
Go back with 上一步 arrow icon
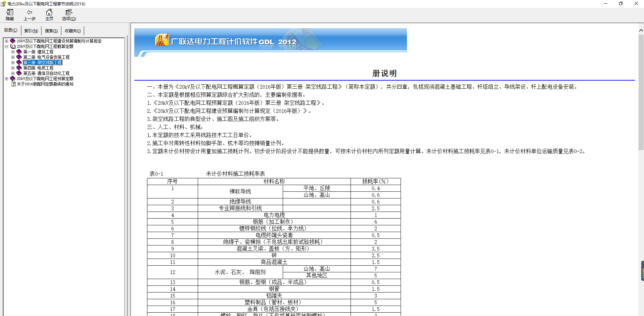29,12
